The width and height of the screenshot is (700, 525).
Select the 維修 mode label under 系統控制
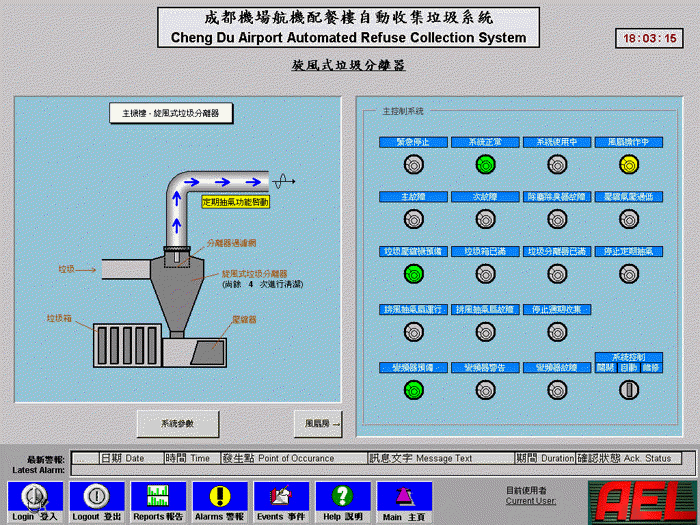[651, 367]
